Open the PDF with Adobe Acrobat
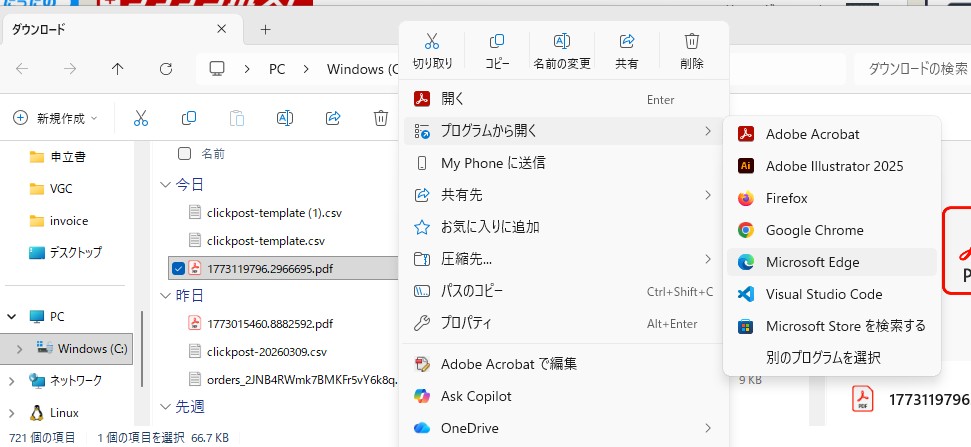 pyautogui.click(x=812, y=134)
